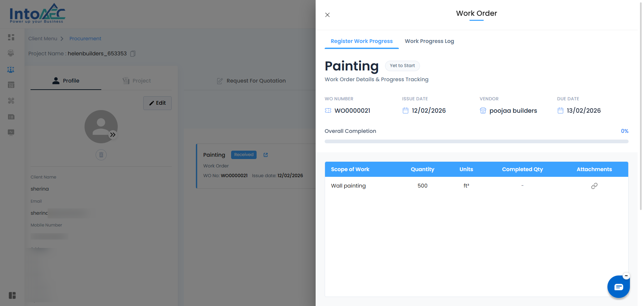644x306 pixels.
Task: Click the client name sherina
Action: coord(40,189)
